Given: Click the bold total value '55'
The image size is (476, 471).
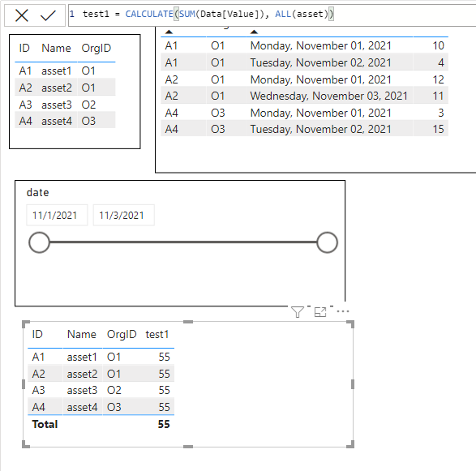Looking at the screenshot, I should point(164,424).
